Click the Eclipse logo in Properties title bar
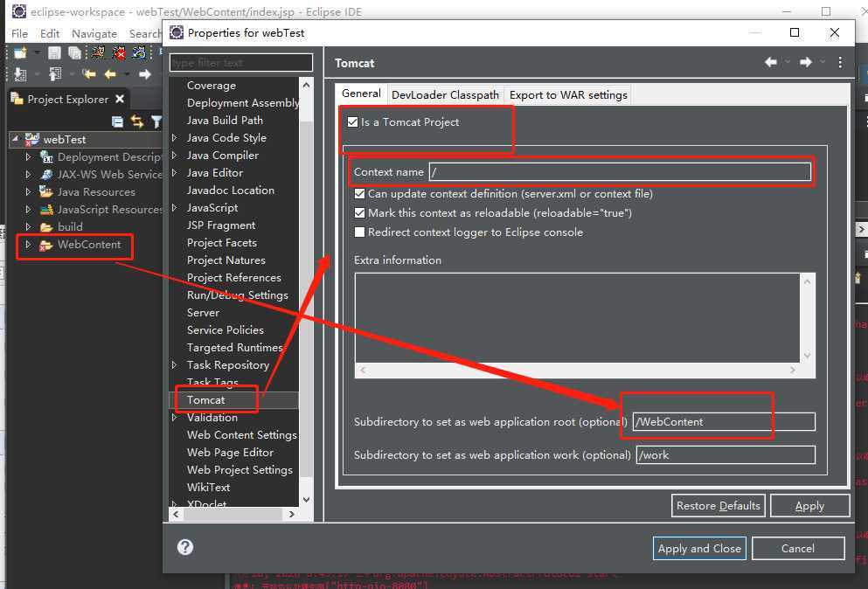868x589 pixels. coord(177,32)
